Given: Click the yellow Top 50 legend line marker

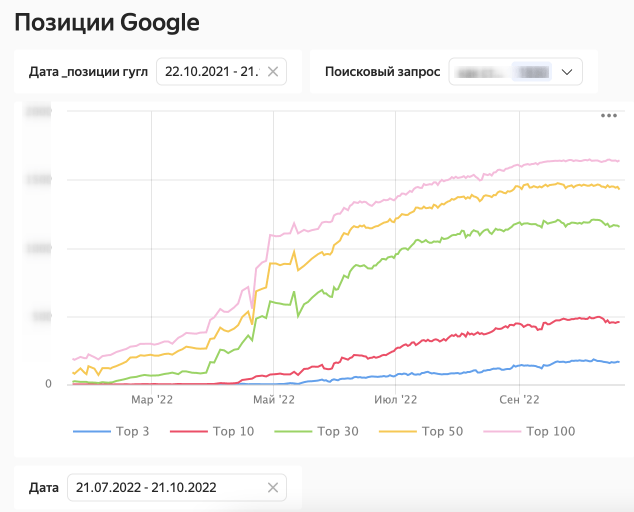Looking at the screenshot, I should coord(397,432).
